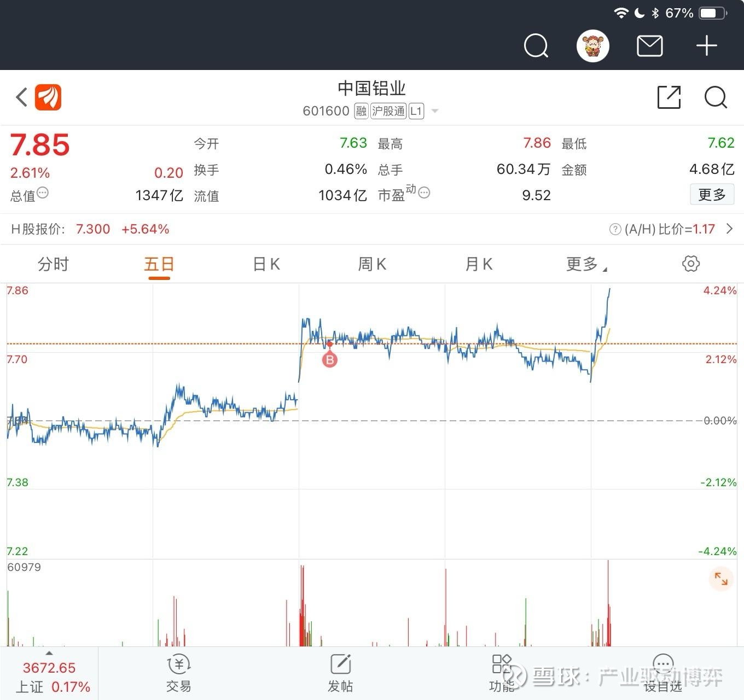
Task: Tap the current price 7.85
Action: pyautogui.click(x=40, y=145)
